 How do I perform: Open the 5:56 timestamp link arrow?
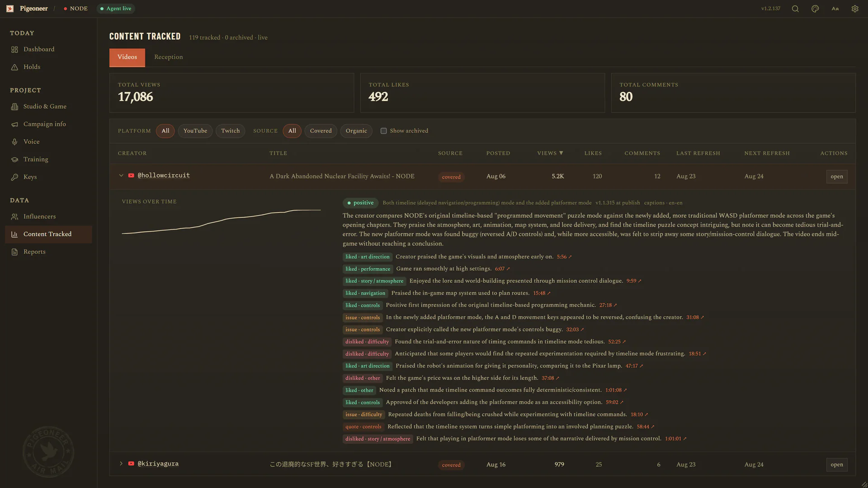570,257
